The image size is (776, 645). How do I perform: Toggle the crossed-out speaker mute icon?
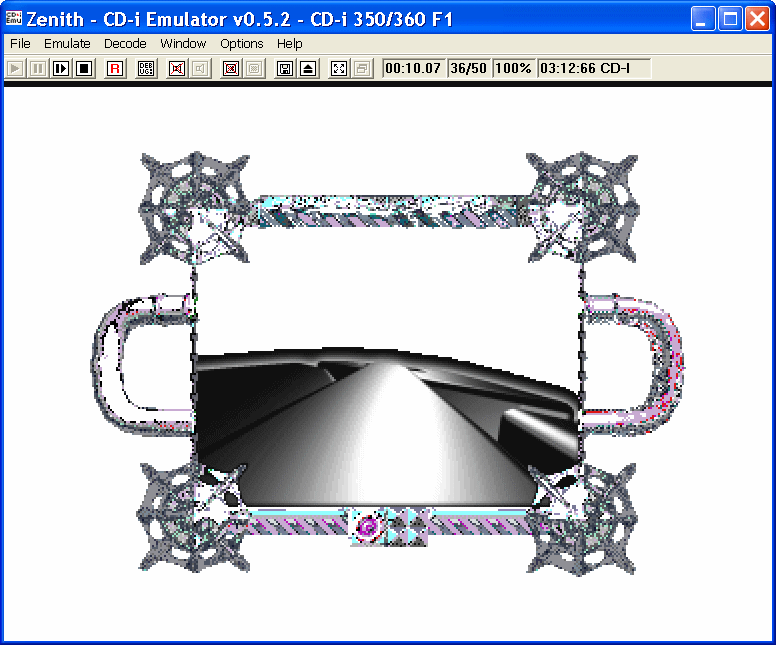tap(177, 69)
